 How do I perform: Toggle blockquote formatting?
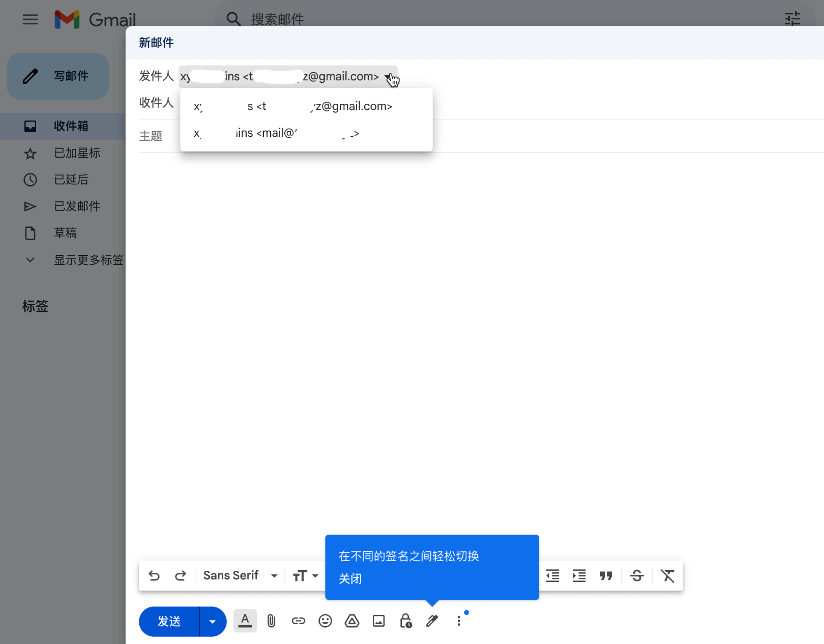[x=606, y=576]
